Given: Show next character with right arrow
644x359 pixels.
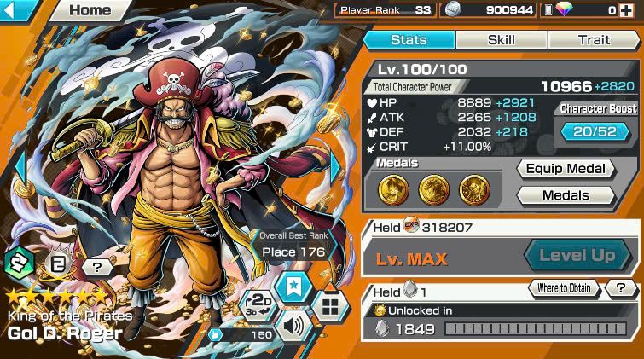Looking at the screenshot, I should (x=335, y=166).
